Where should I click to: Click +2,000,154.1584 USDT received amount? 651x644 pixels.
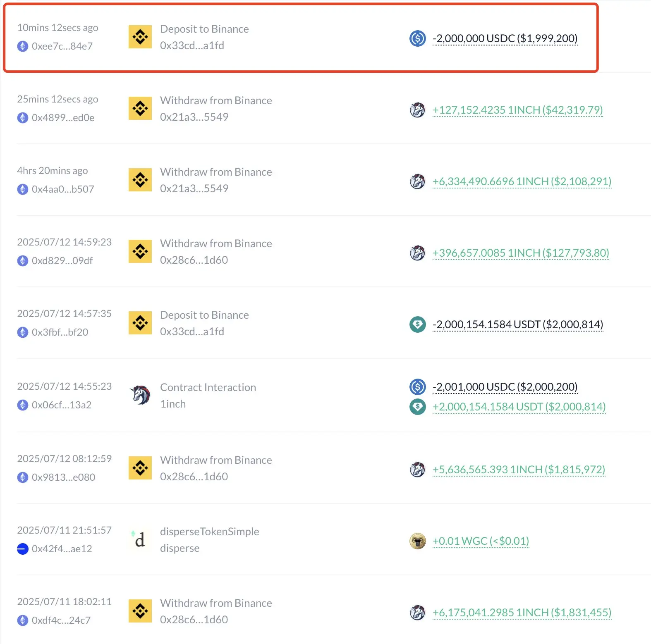519,407
